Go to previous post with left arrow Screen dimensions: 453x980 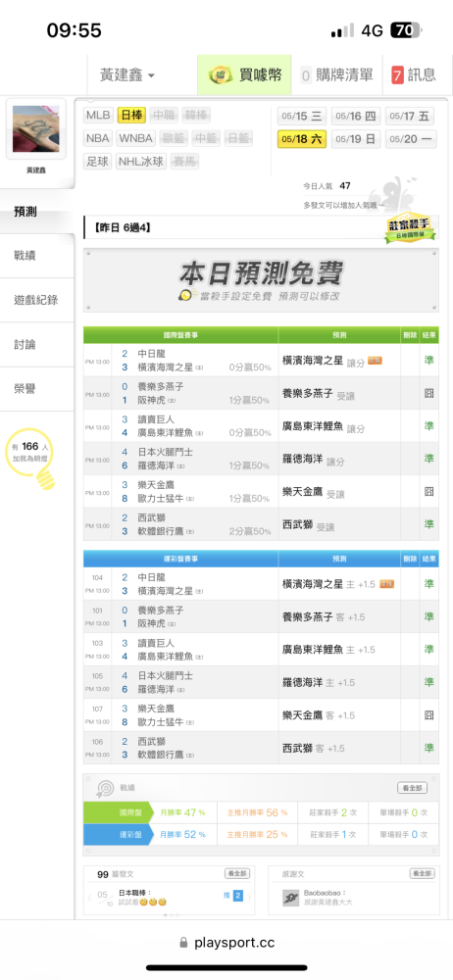(x=90, y=897)
